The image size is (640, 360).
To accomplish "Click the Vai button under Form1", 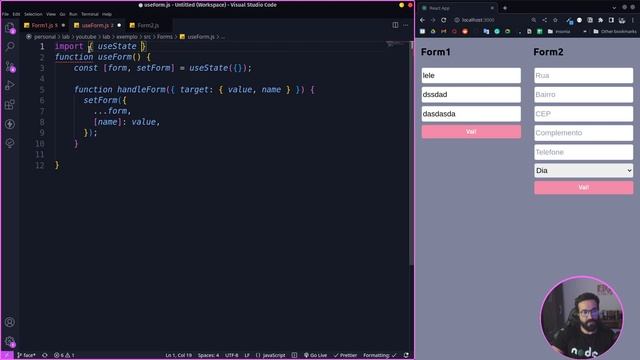I will click(x=471, y=132).
